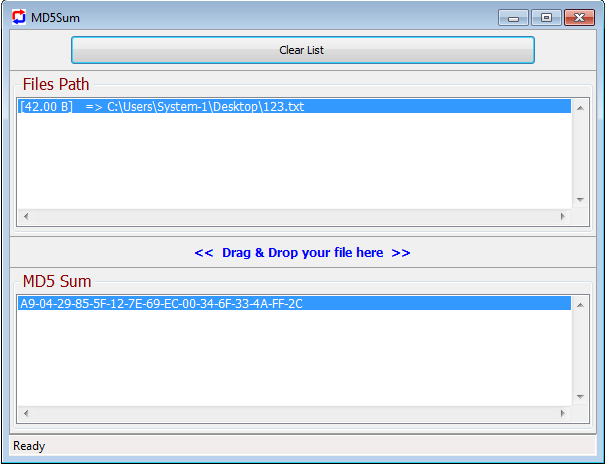
Task: Select the A9-04-29-85 MD5 hash row
Action: (294, 304)
